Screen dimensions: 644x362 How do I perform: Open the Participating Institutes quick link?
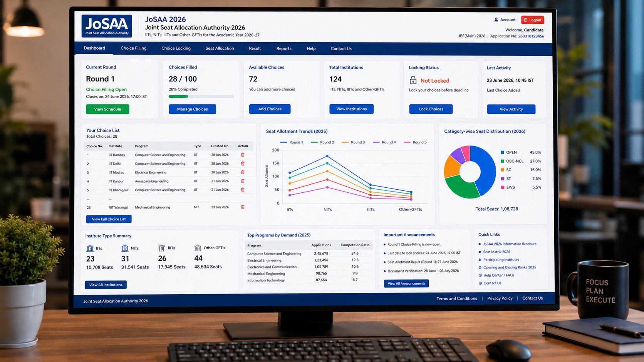(501, 260)
